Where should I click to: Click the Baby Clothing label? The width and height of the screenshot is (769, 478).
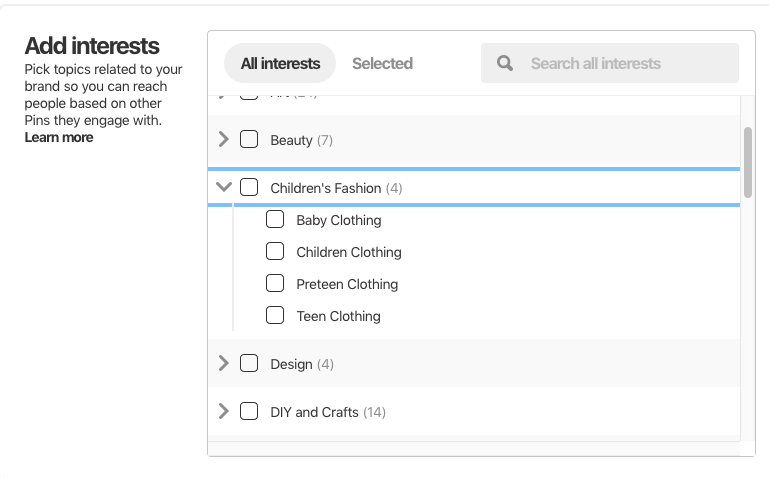(x=339, y=220)
